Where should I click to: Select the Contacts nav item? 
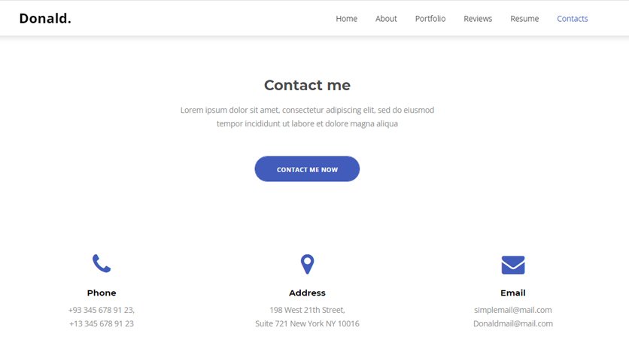pos(573,19)
